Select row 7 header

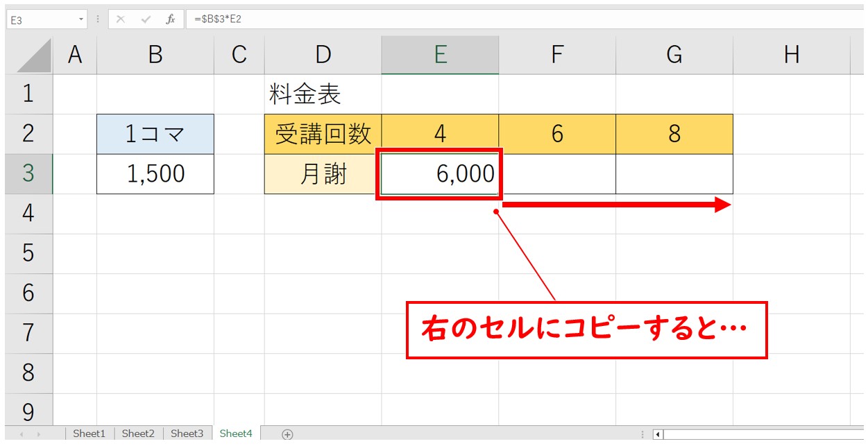click(28, 333)
